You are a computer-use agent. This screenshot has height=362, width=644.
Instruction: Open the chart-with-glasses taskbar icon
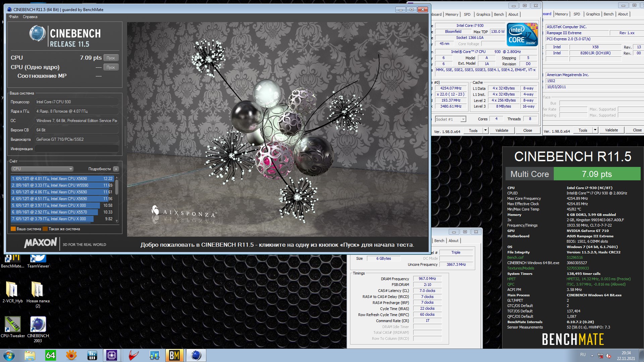154,355
